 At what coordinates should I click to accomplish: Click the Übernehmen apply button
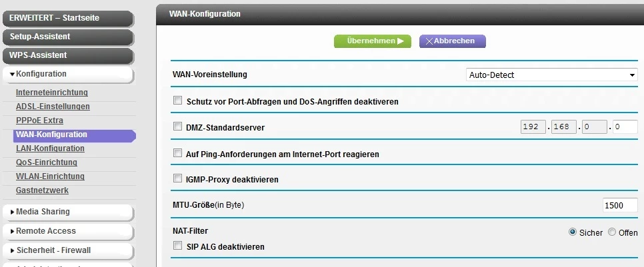click(x=372, y=41)
